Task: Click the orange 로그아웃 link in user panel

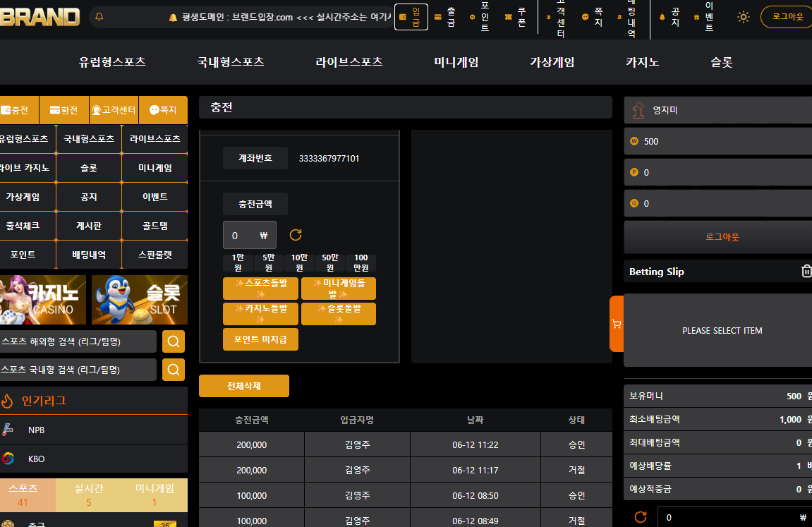Action: [722, 237]
